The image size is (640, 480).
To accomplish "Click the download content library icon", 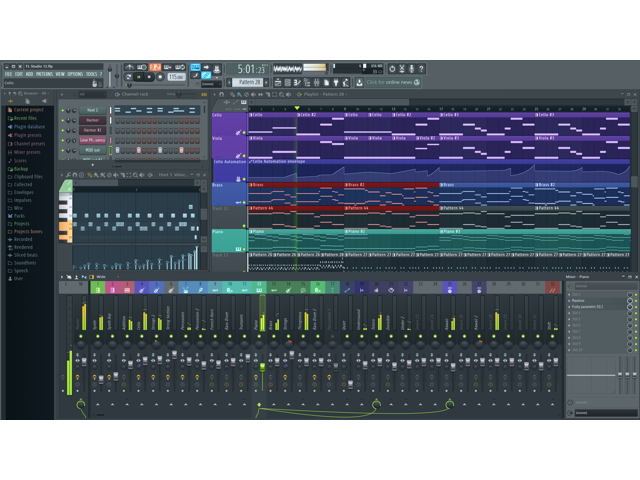I will (x=359, y=82).
